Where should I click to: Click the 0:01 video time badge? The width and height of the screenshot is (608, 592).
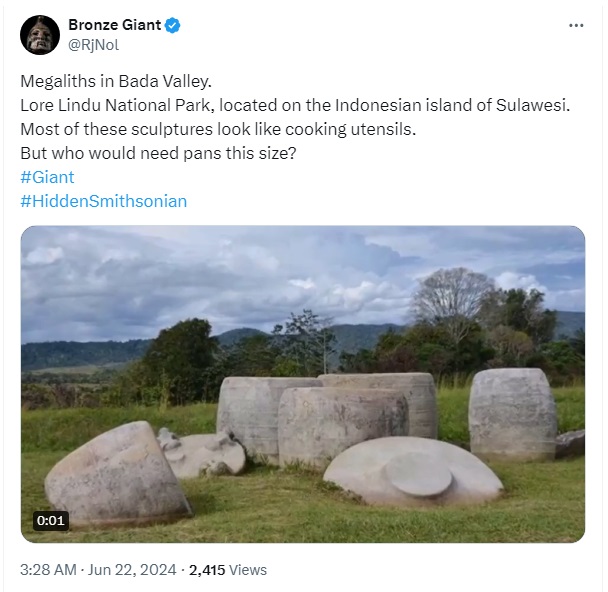(51, 520)
